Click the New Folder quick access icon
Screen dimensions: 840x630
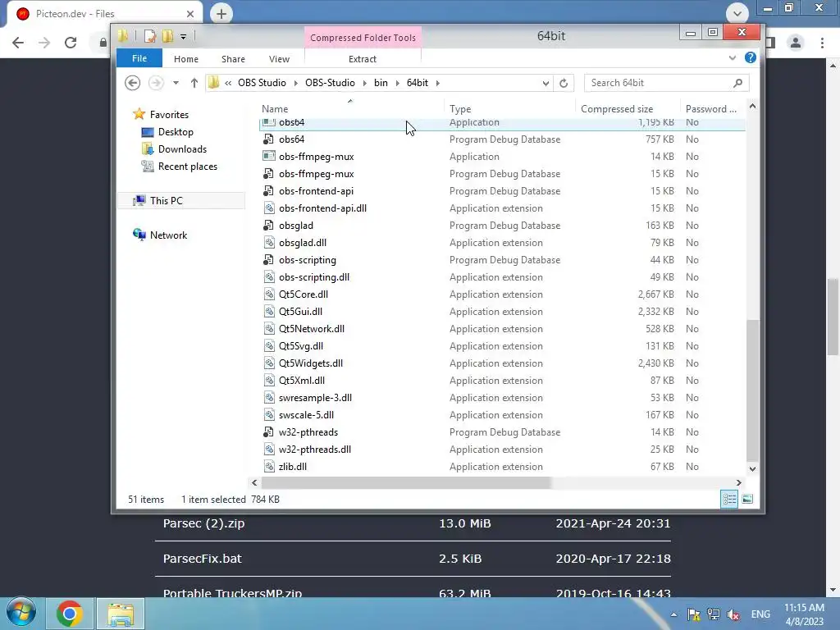(167, 36)
